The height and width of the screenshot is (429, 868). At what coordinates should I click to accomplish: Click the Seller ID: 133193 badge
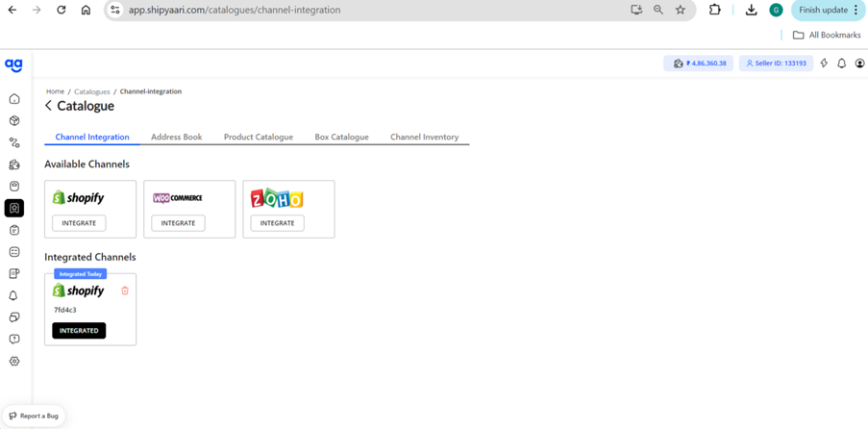coord(776,63)
